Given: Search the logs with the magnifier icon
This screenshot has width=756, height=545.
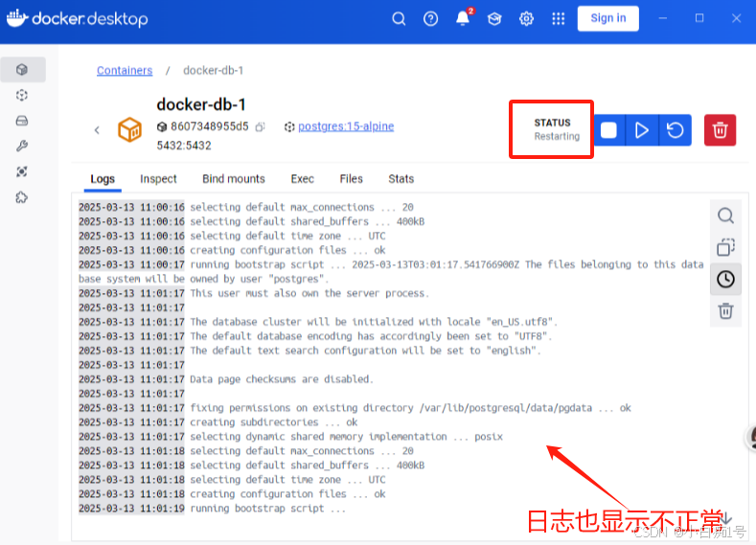Looking at the screenshot, I should 725,216.
